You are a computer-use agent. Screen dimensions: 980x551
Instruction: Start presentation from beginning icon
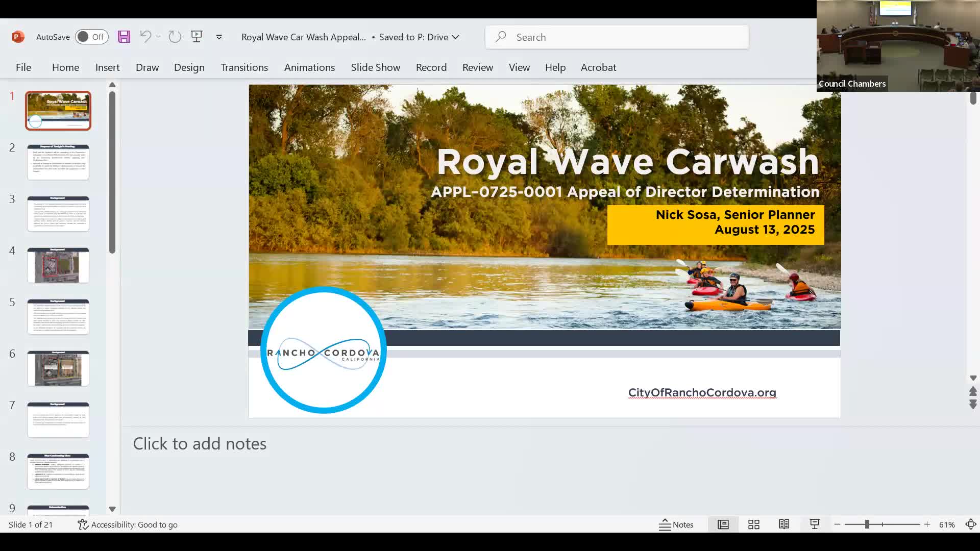coord(197,37)
